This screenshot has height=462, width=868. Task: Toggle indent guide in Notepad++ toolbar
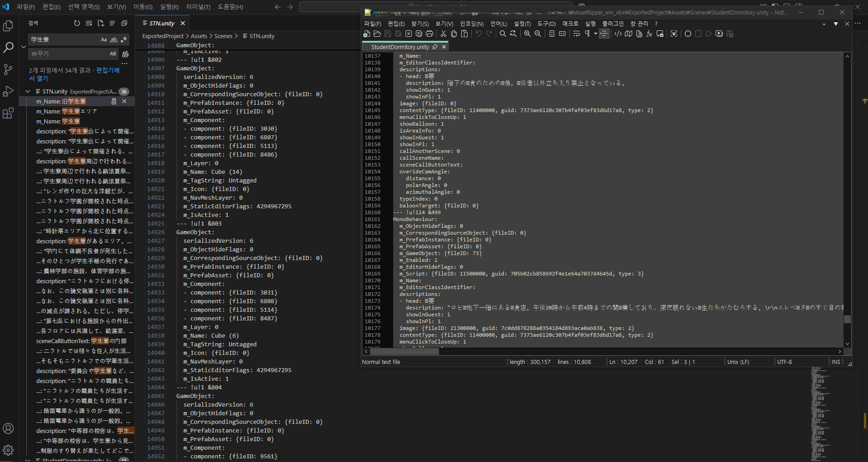tap(605, 34)
